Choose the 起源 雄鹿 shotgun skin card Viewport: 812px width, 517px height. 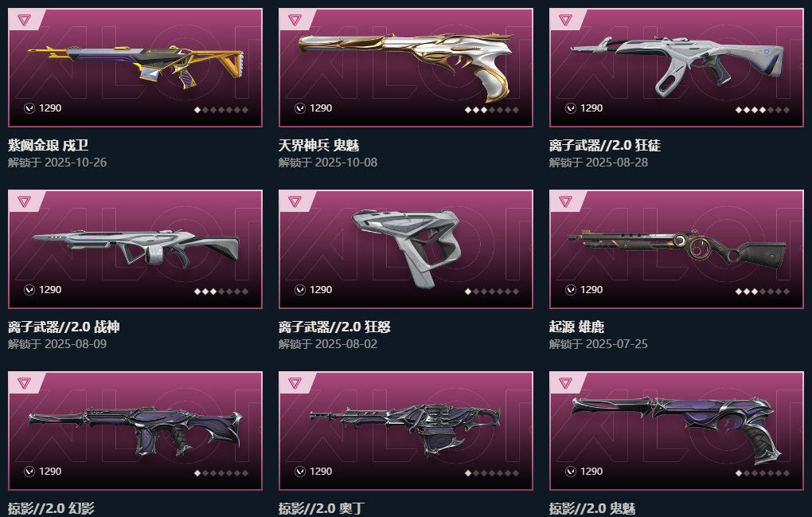pos(677,249)
